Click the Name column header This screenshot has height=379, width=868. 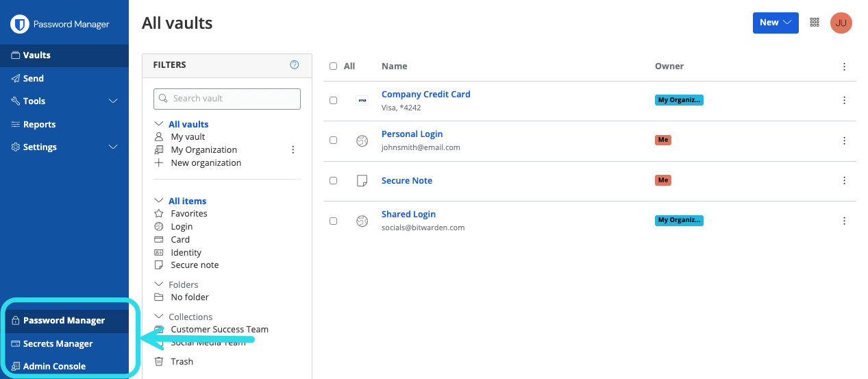395,66
